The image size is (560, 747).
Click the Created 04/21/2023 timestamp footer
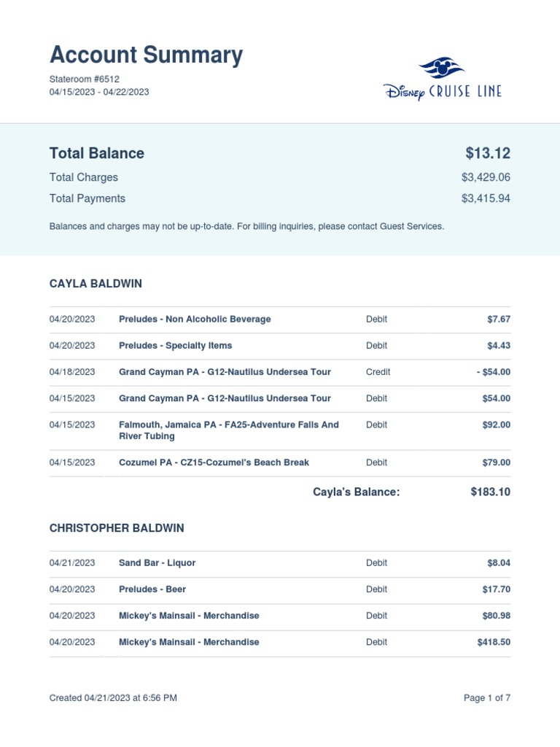113,698
